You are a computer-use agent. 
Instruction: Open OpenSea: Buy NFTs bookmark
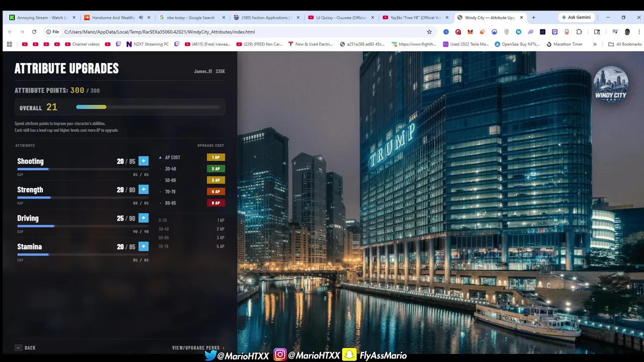point(518,44)
